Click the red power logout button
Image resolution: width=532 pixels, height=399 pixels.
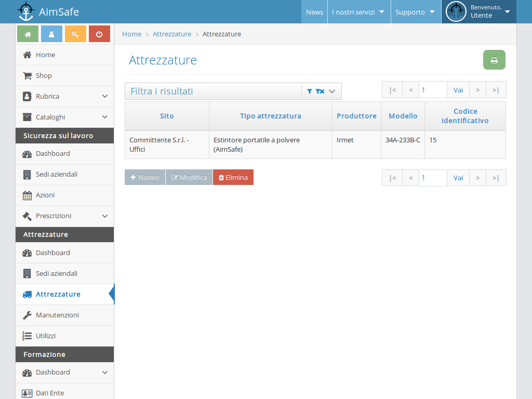click(99, 34)
